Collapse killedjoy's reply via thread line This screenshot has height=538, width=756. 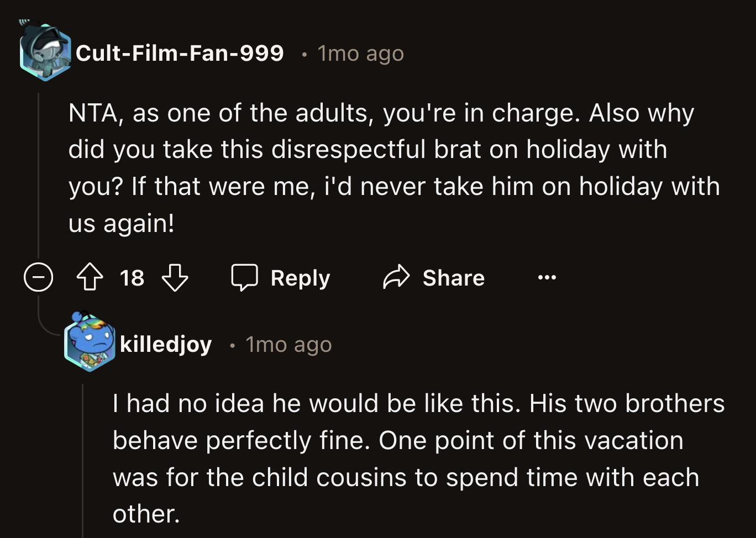pos(83,458)
